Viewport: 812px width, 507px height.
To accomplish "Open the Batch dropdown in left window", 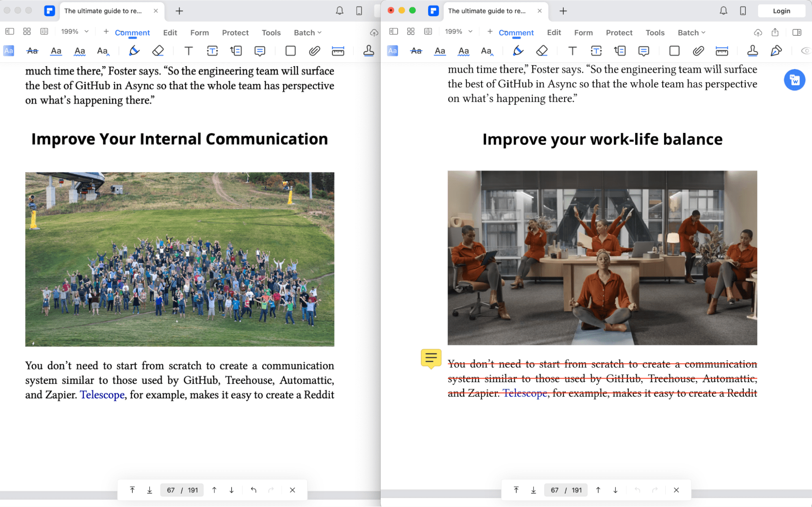I will pyautogui.click(x=307, y=33).
